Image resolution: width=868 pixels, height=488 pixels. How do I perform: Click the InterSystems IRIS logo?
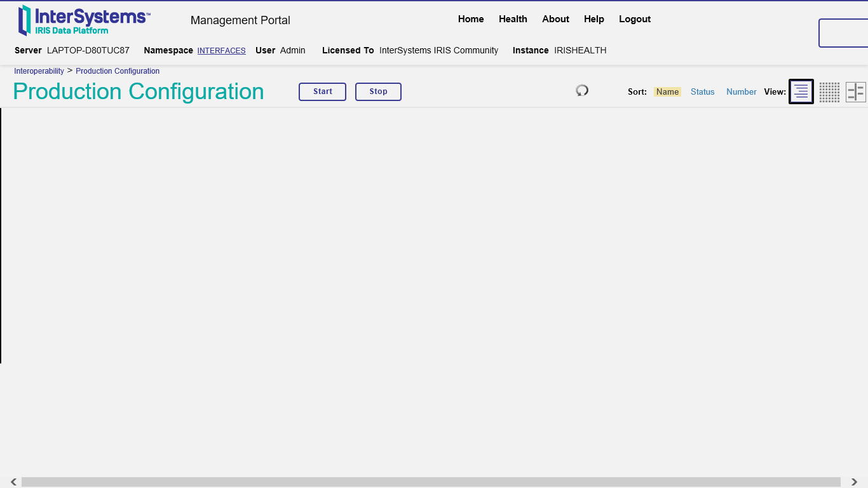pos(85,20)
